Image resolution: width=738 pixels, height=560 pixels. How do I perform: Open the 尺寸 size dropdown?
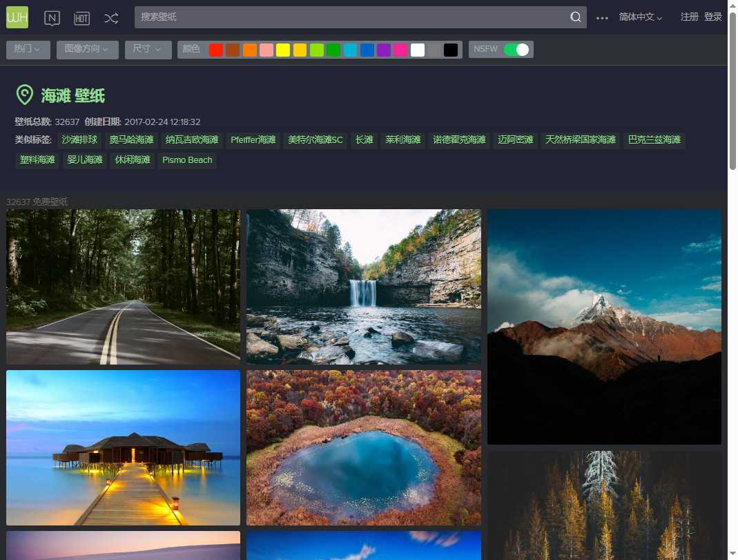coord(148,49)
